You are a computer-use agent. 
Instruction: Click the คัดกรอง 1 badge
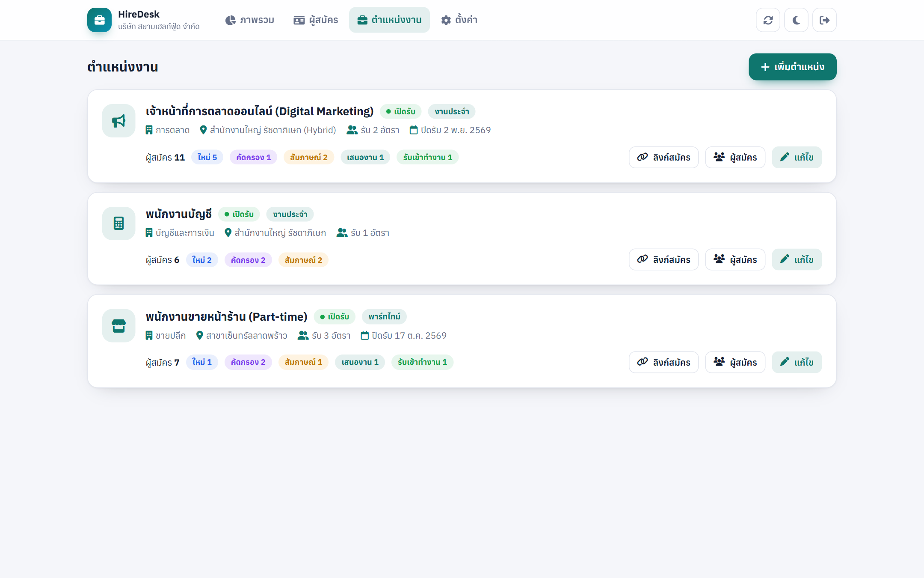point(253,157)
